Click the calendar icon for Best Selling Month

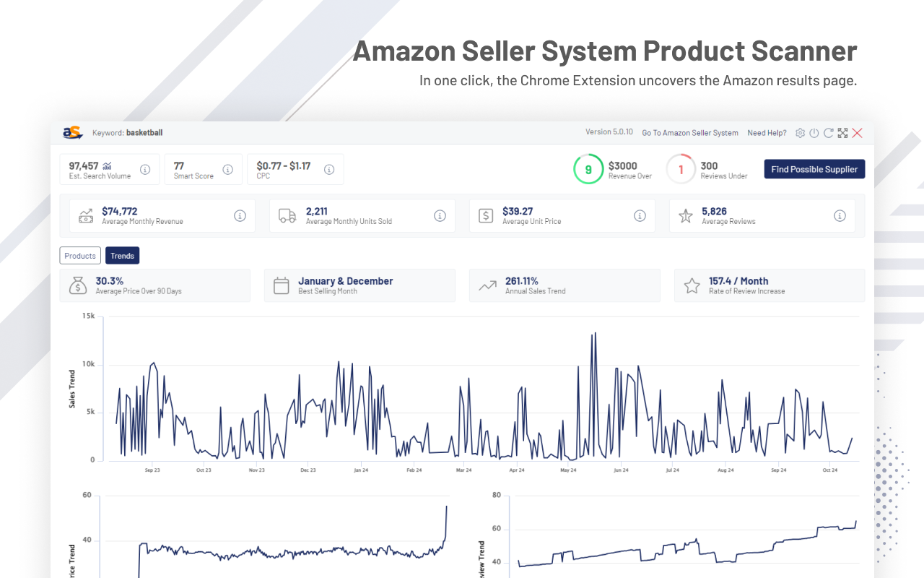pyautogui.click(x=282, y=285)
